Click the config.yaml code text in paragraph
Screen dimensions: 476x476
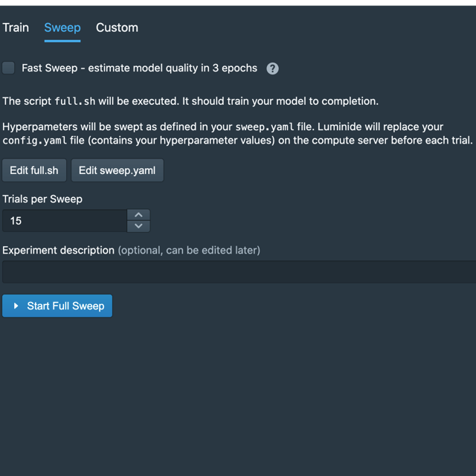[x=35, y=141]
